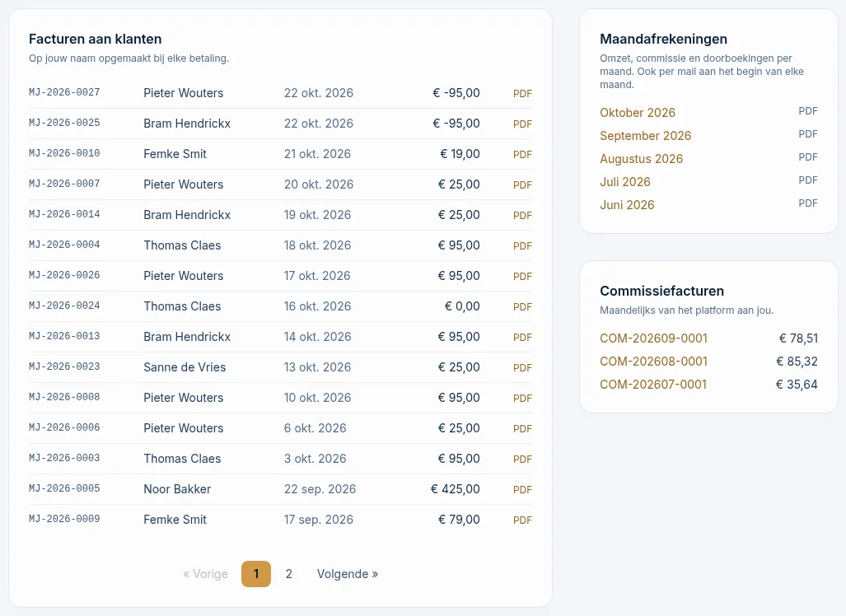Open PDF for invoice MJ-2026-0023
The height and width of the screenshot is (616, 846).
tap(522, 368)
